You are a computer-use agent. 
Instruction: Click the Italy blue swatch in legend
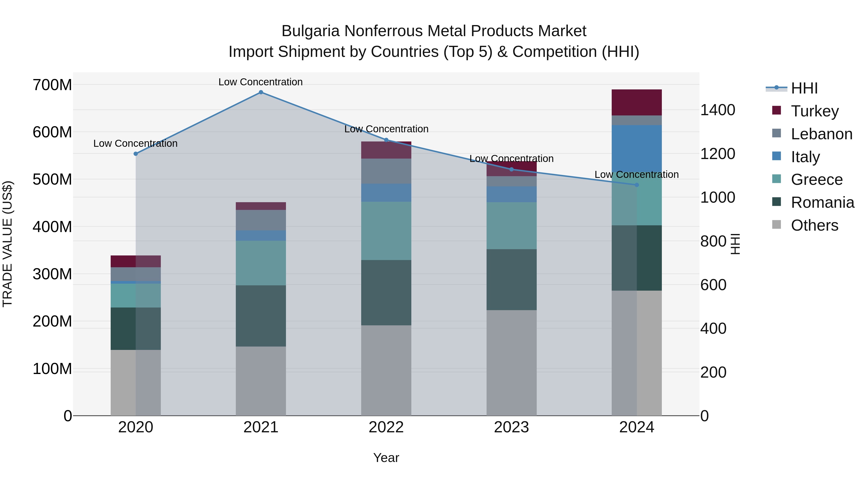[x=776, y=156]
